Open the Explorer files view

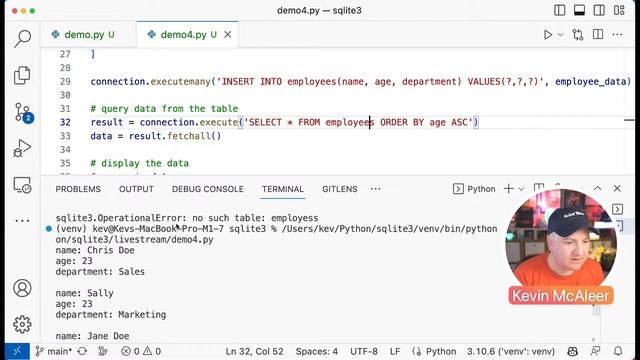tap(22, 76)
